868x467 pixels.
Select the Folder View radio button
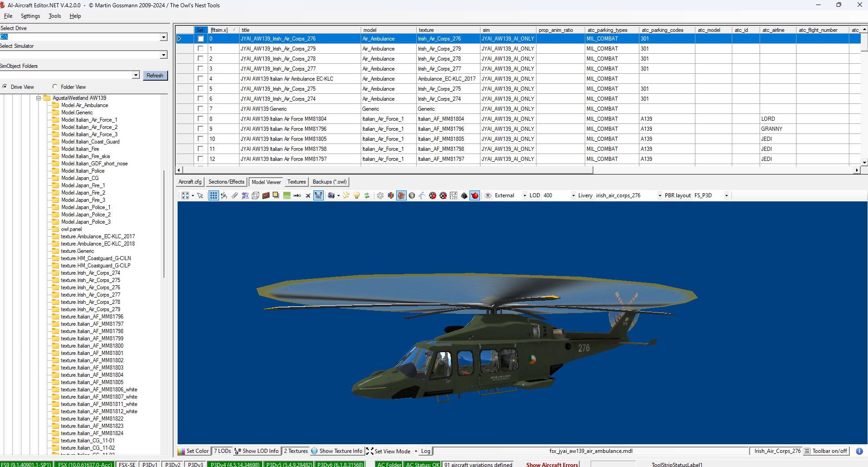coord(55,87)
